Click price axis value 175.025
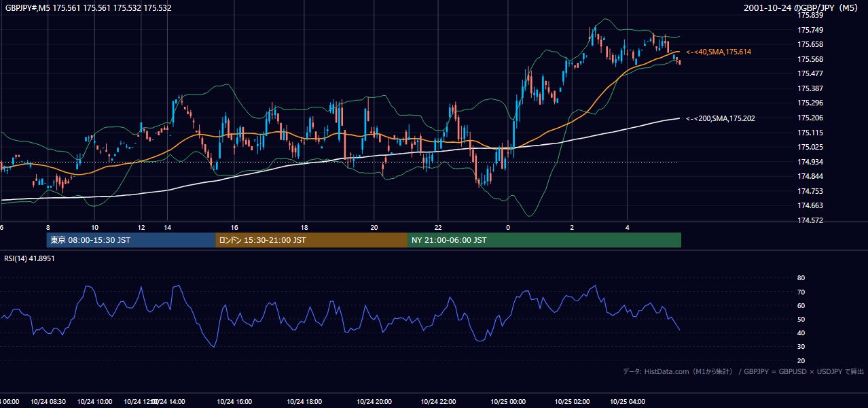The height and width of the screenshot is (408, 868). pos(810,147)
